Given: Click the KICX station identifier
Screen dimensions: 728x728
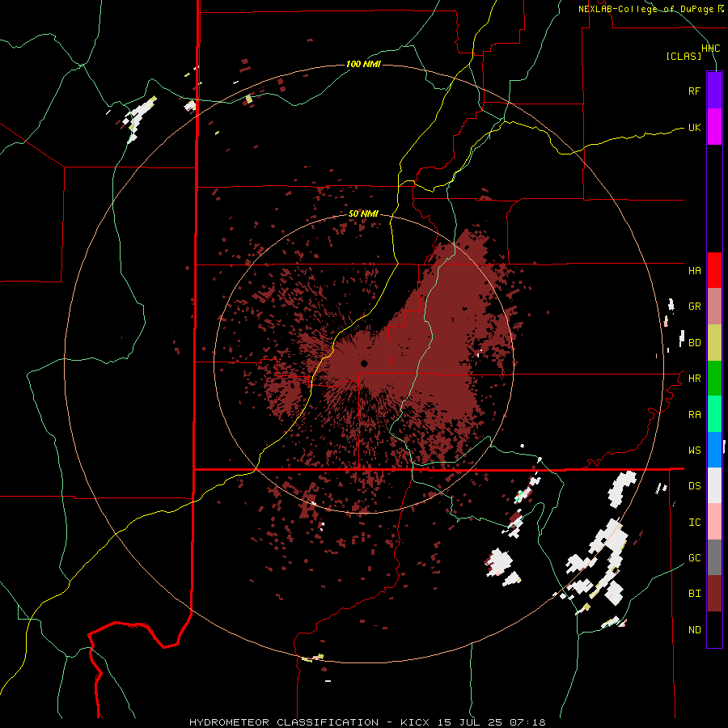Looking at the screenshot, I should pyautogui.click(x=415, y=722).
